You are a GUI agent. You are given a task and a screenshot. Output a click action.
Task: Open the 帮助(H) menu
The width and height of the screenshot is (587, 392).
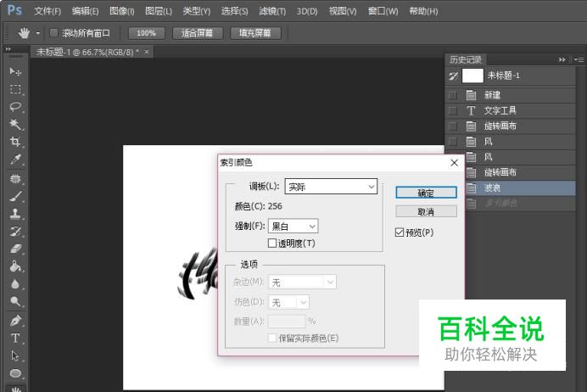click(x=423, y=11)
